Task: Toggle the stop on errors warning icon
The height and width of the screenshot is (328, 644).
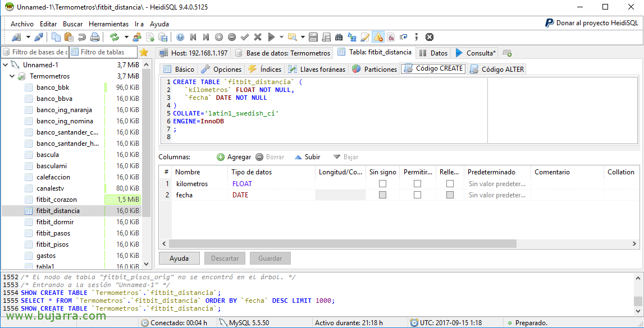Action: [378, 38]
